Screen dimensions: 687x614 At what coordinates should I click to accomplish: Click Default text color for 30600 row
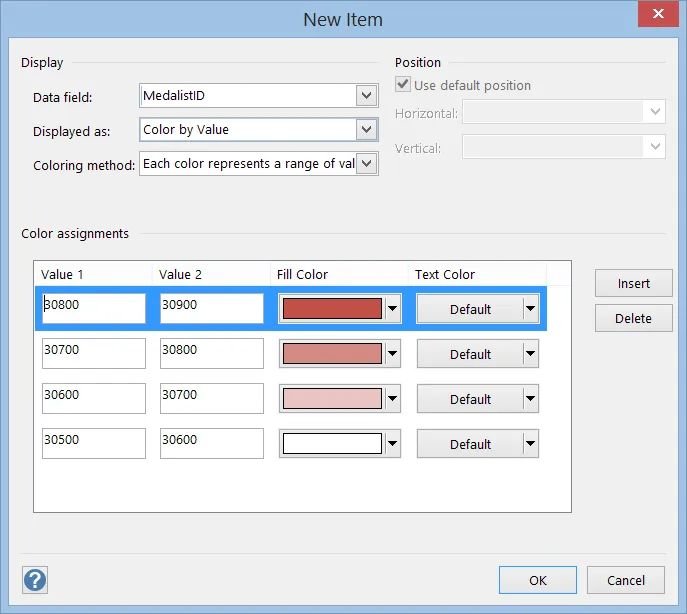(x=470, y=399)
